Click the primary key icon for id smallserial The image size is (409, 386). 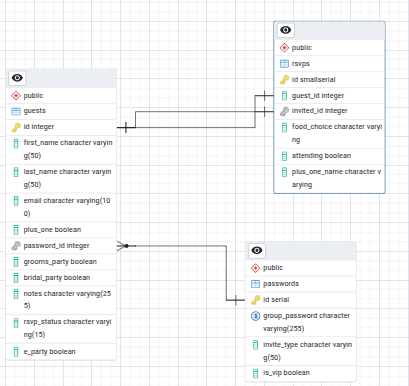tap(284, 80)
